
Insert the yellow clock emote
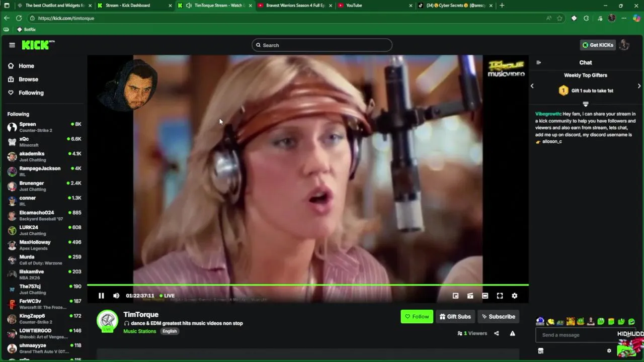point(550,321)
